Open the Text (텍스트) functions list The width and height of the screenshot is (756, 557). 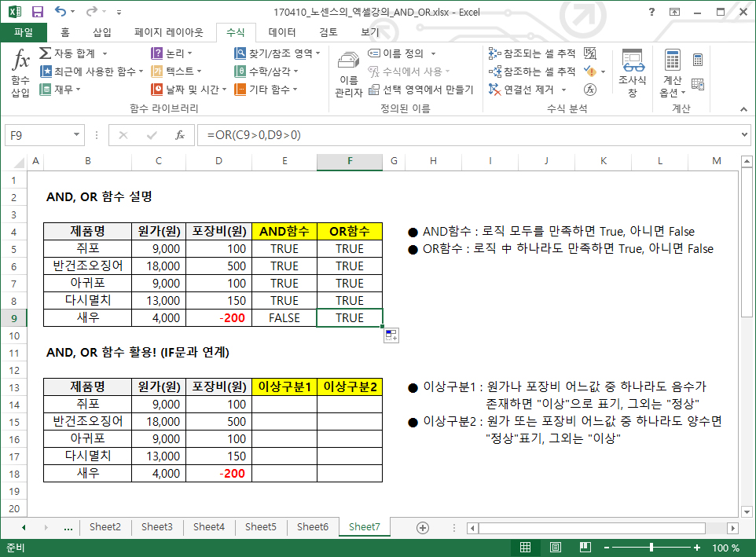click(176, 71)
